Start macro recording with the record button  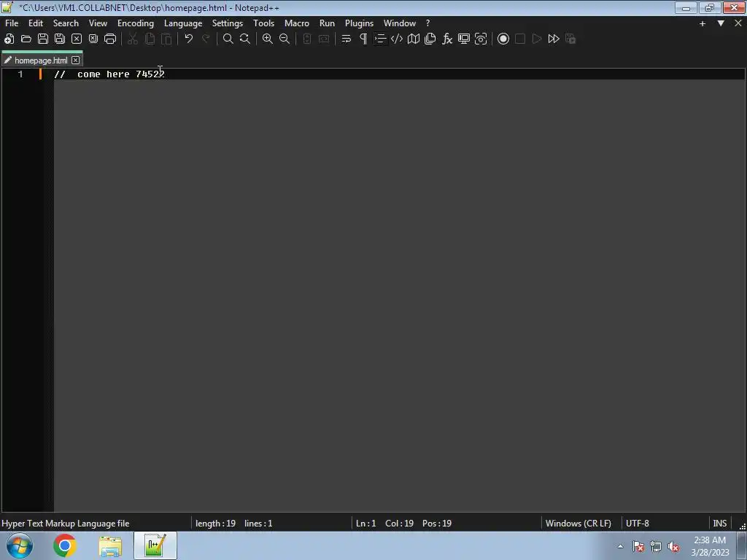tap(503, 39)
